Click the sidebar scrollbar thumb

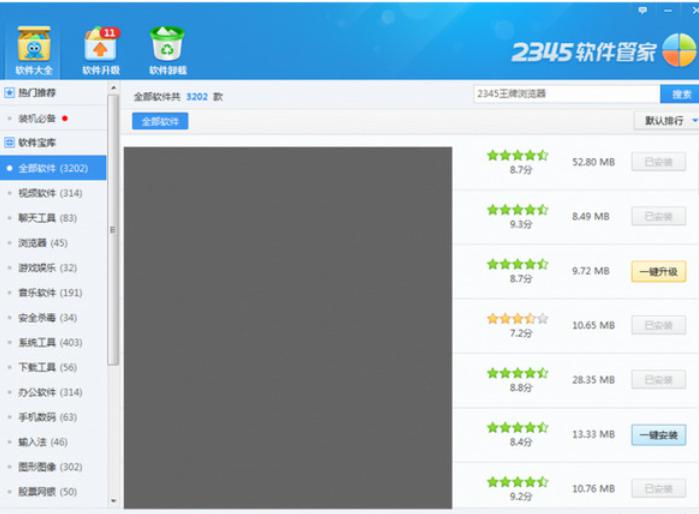pos(113,230)
